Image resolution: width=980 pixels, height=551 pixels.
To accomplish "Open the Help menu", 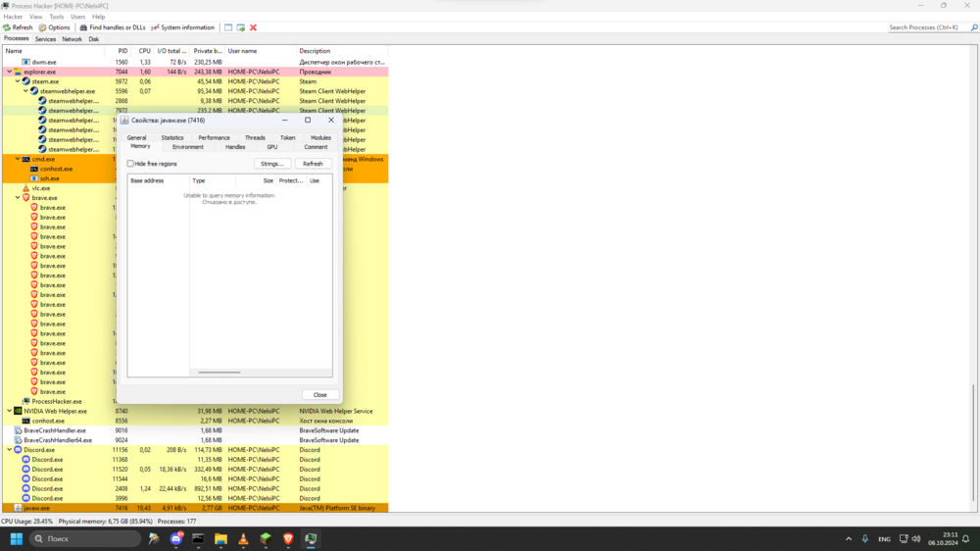I will pyautogui.click(x=98, y=17).
